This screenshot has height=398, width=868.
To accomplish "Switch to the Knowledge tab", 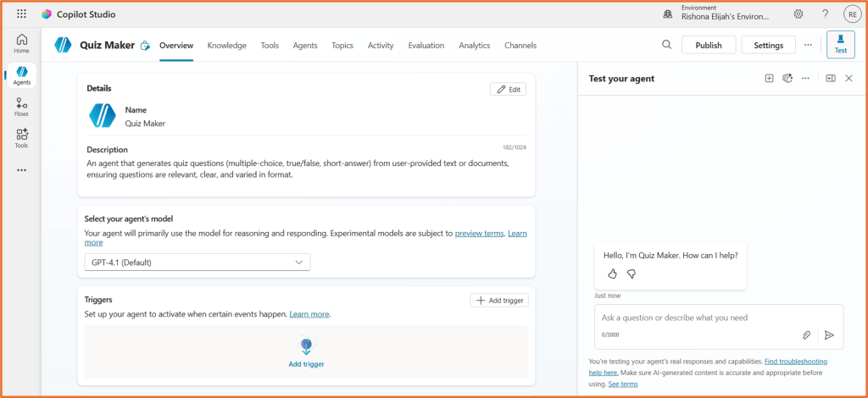I will click(226, 46).
